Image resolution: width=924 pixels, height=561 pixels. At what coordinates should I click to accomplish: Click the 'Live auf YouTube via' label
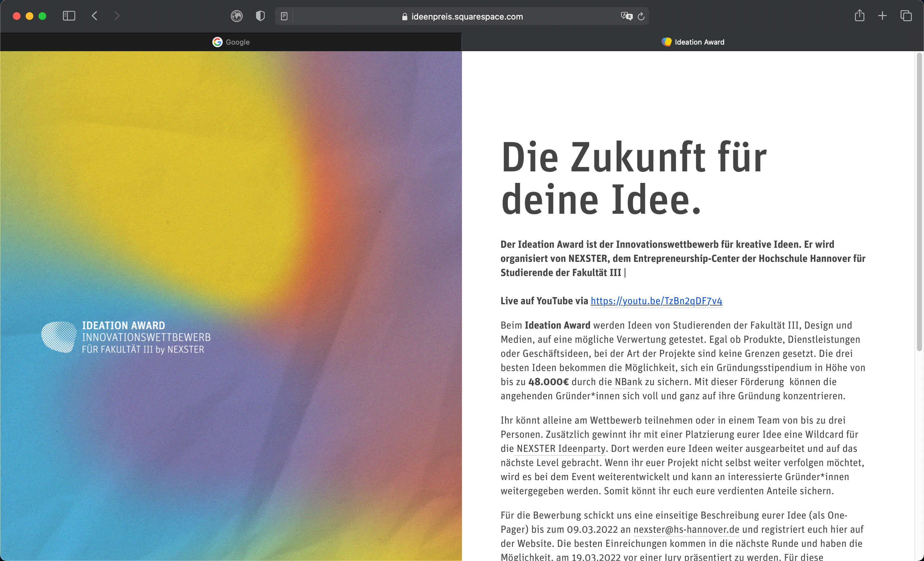click(x=544, y=301)
